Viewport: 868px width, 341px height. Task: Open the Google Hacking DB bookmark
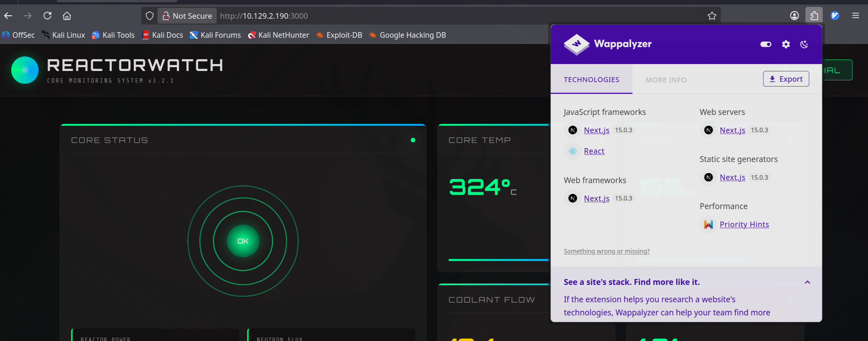coord(407,35)
